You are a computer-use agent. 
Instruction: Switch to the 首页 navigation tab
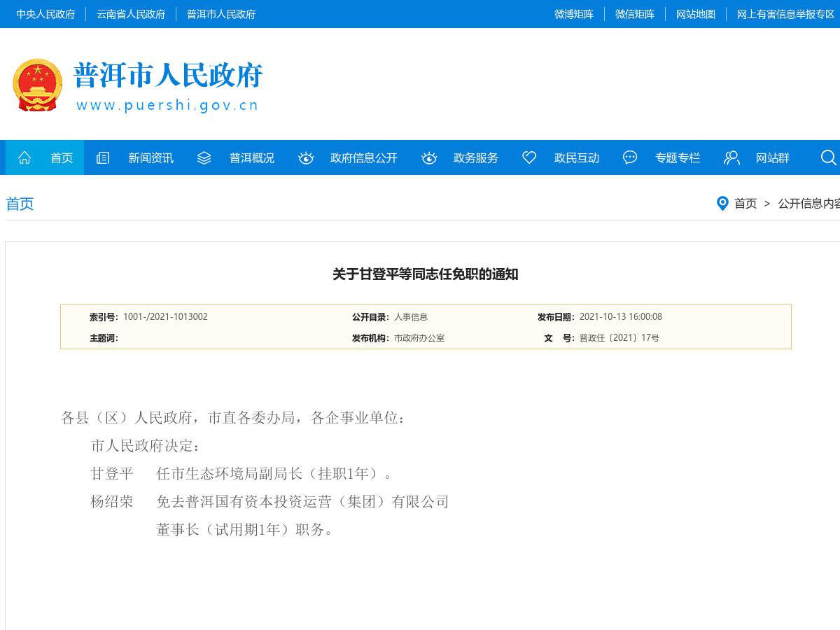[x=62, y=157]
